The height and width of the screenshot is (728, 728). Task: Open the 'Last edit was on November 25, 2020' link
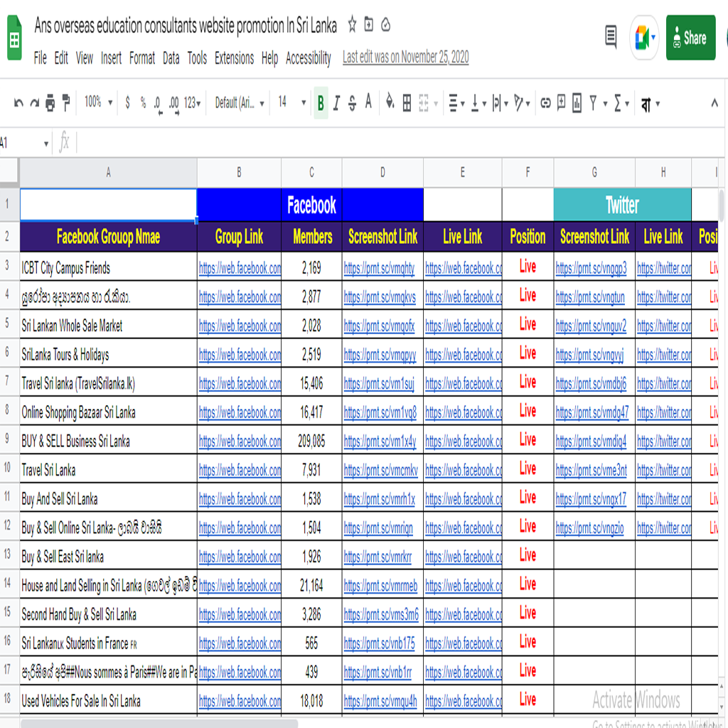(x=406, y=57)
